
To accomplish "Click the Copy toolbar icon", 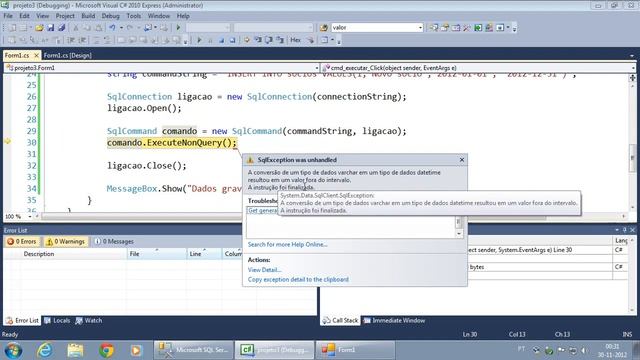I will 87,28.
